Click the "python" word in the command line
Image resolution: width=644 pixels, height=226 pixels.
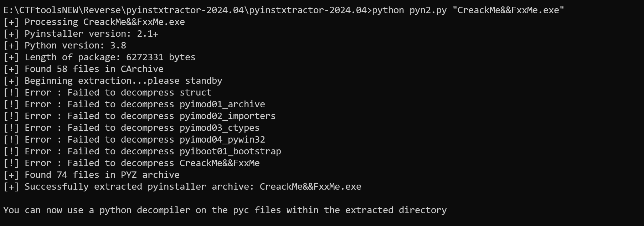coord(388,10)
